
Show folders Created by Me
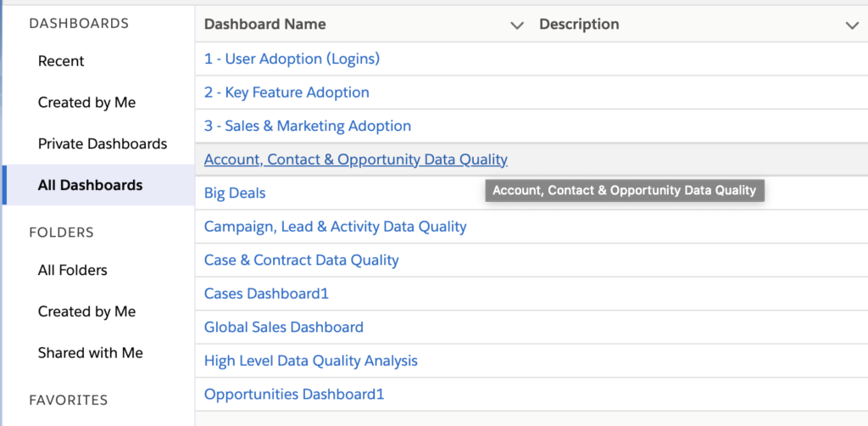click(87, 312)
